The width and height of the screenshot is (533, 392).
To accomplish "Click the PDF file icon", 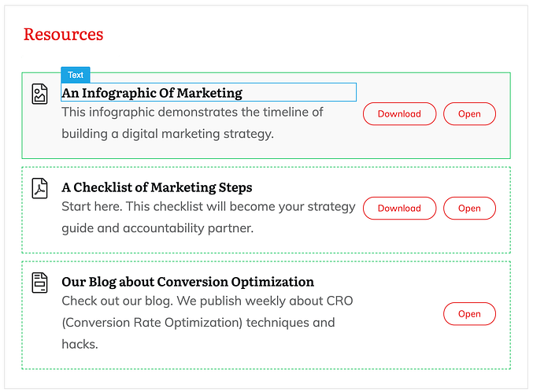I will pyautogui.click(x=40, y=188).
